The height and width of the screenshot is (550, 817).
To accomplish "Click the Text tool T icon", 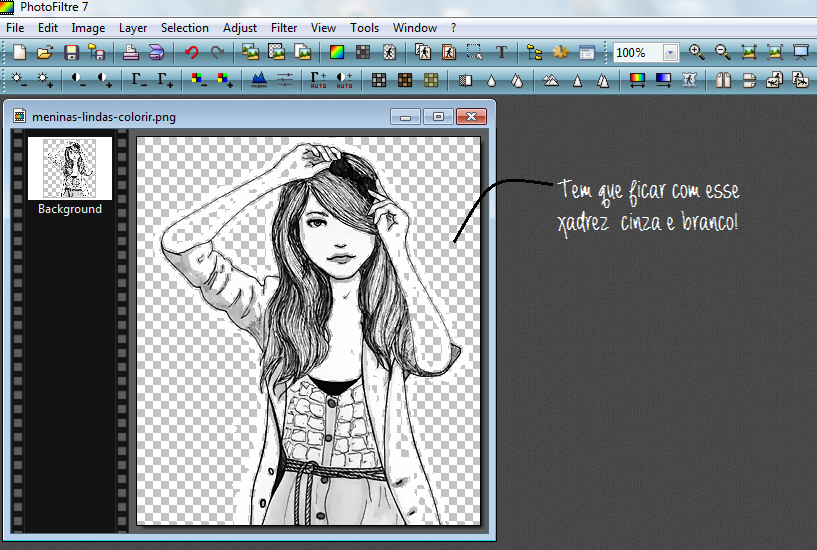I will click(x=501, y=53).
